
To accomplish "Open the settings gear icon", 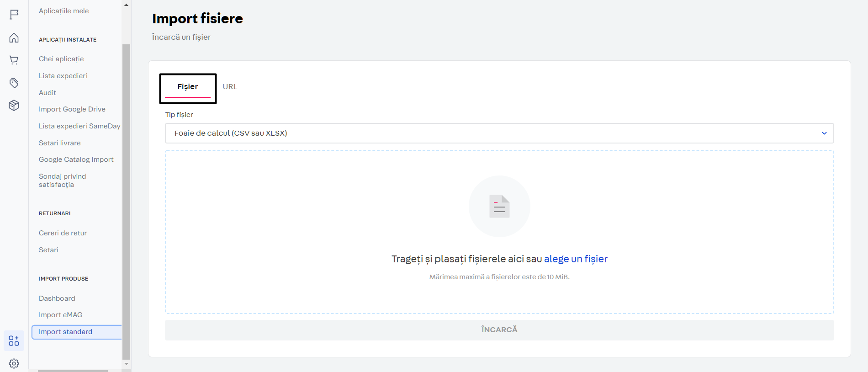I will (x=14, y=363).
